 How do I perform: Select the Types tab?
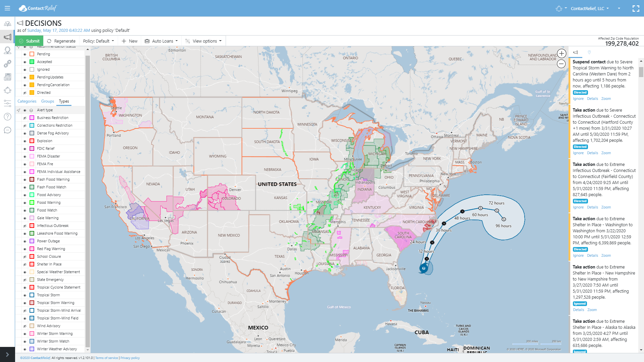pos(64,101)
